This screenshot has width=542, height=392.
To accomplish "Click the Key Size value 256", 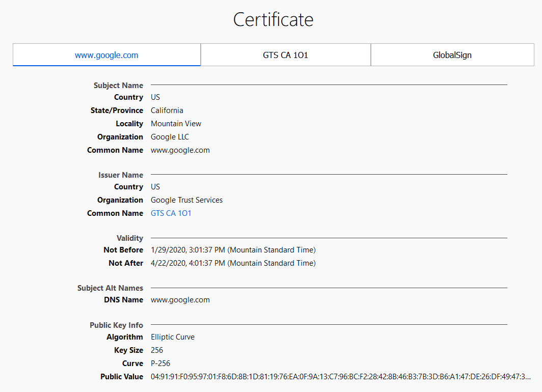I will pyautogui.click(x=157, y=350).
